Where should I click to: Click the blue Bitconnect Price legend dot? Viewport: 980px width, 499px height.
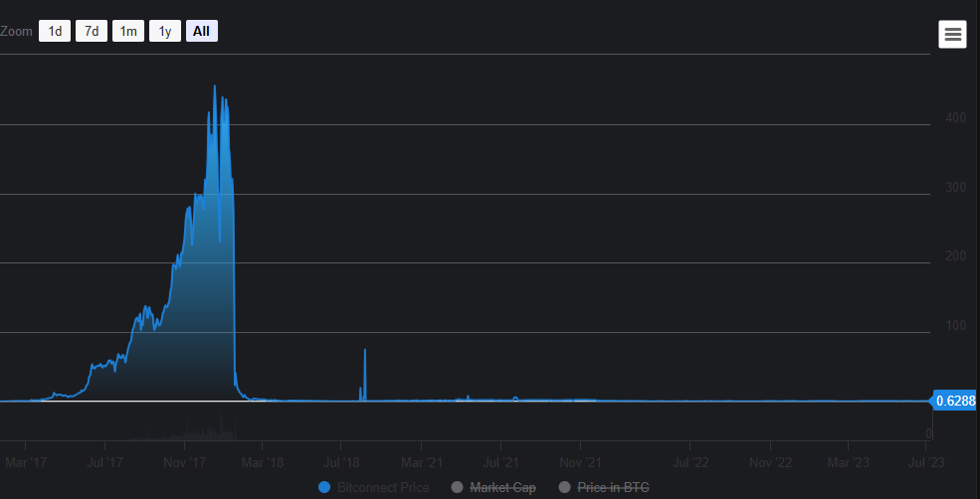(x=324, y=487)
